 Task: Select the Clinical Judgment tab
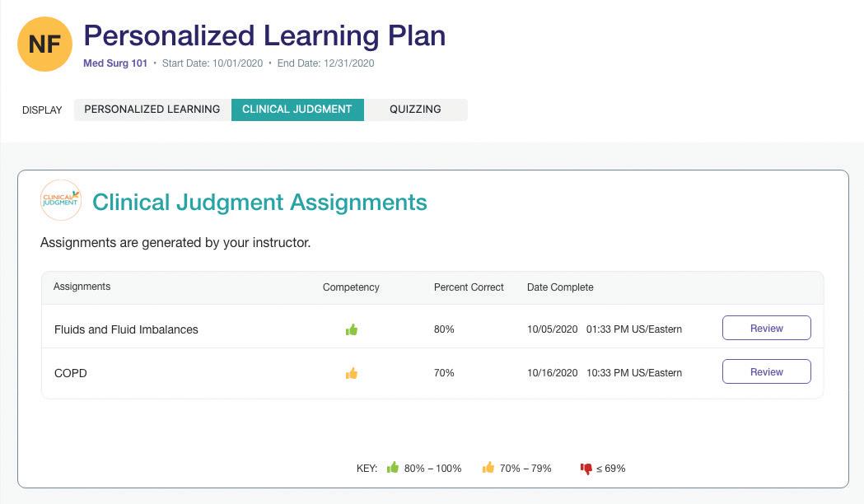(x=297, y=110)
